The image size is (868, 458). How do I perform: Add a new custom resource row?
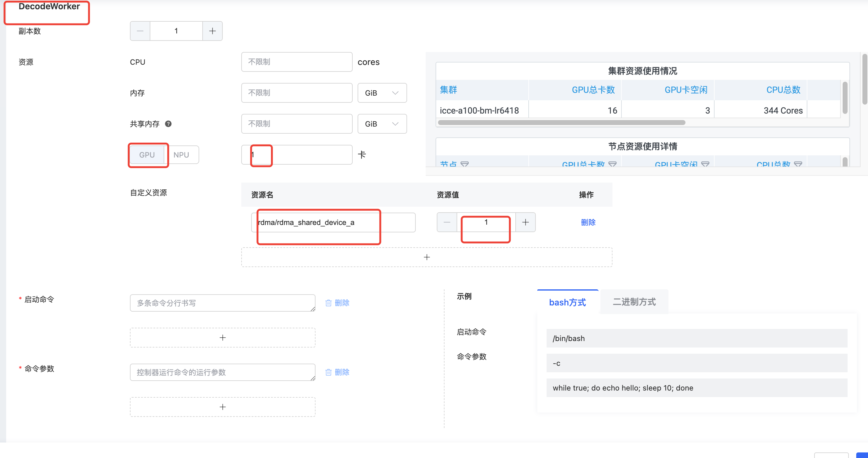(427, 257)
